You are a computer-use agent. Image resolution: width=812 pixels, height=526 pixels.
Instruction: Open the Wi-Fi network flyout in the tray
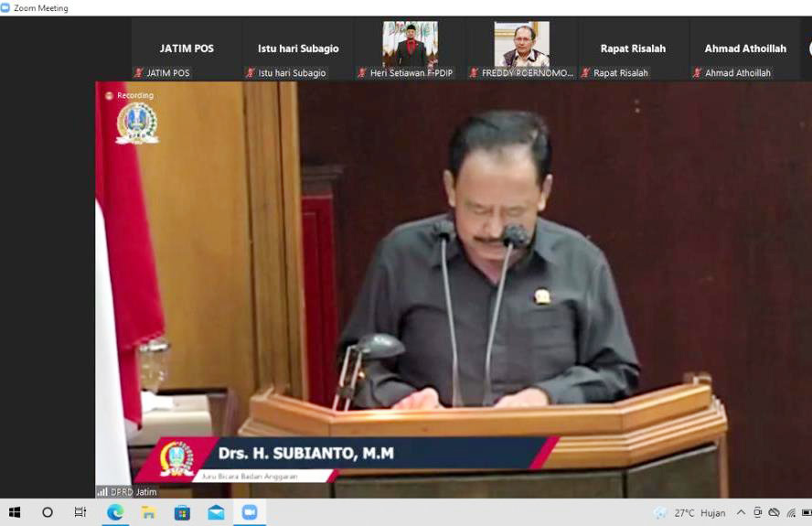click(x=790, y=512)
